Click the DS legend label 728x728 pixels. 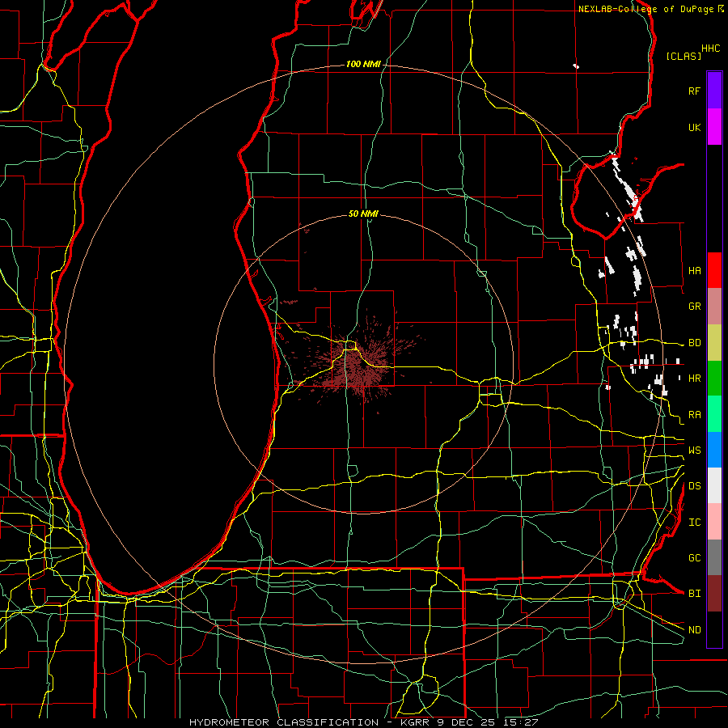pos(694,486)
